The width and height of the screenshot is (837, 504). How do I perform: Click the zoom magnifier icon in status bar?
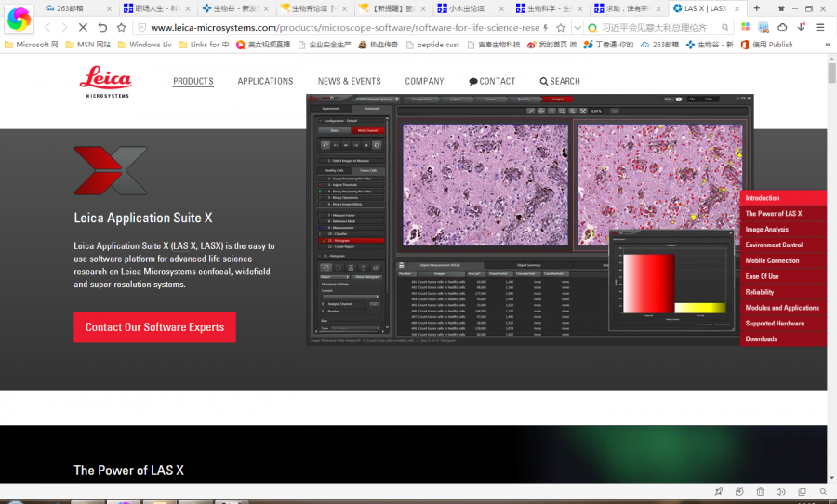tap(823, 491)
